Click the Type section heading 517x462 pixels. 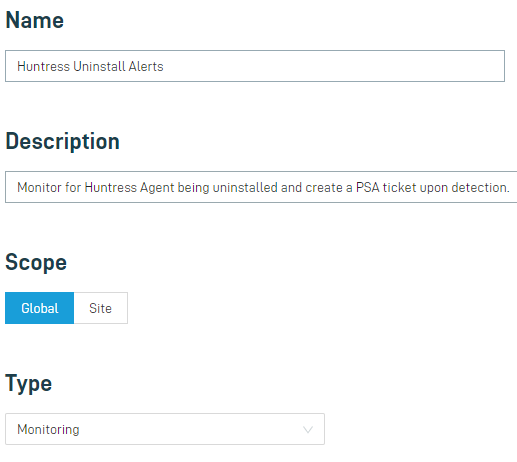tap(29, 383)
